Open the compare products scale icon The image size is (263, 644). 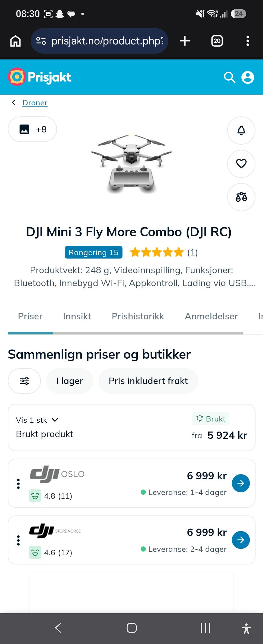[x=241, y=197]
